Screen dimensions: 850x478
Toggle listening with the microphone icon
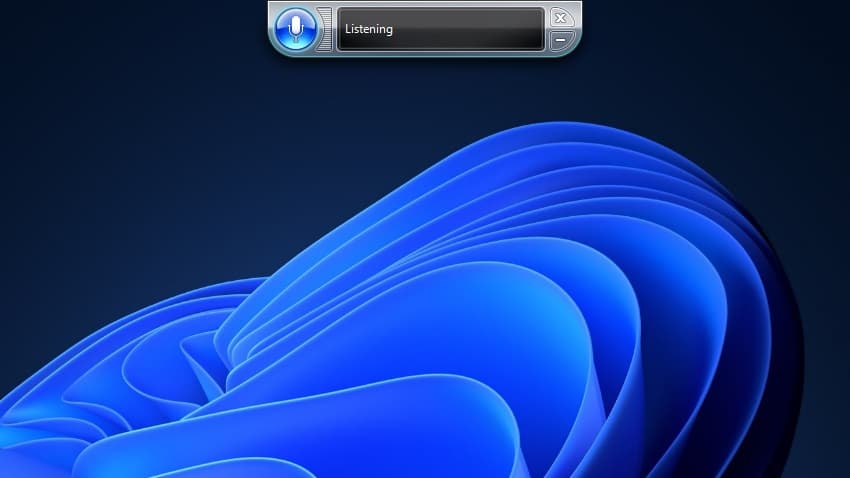[x=295, y=29]
